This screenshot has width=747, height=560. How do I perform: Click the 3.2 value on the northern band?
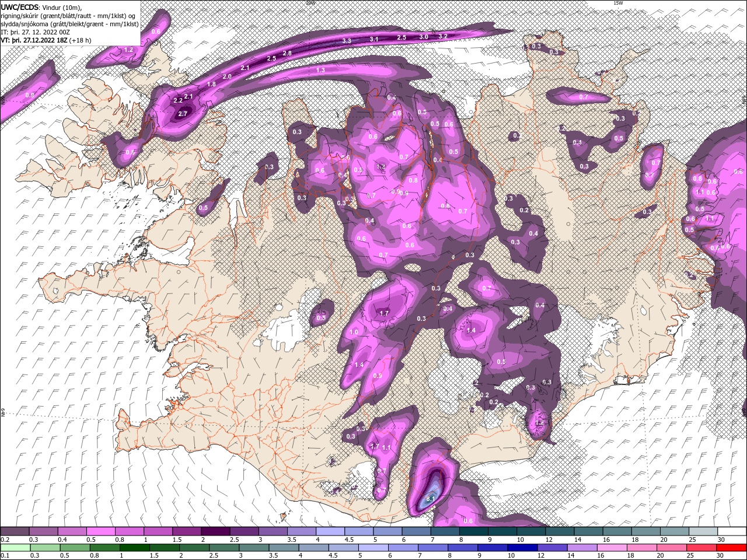(442, 36)
